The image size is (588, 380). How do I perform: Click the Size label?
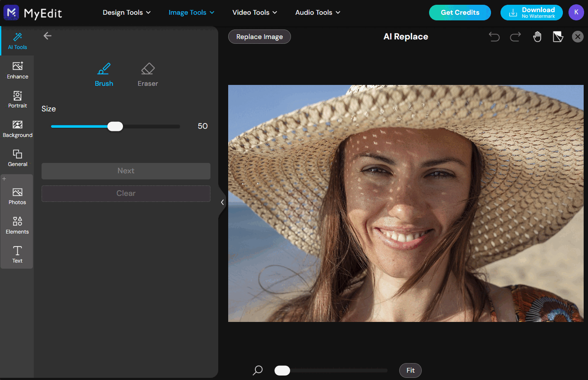tap(48, 109)
